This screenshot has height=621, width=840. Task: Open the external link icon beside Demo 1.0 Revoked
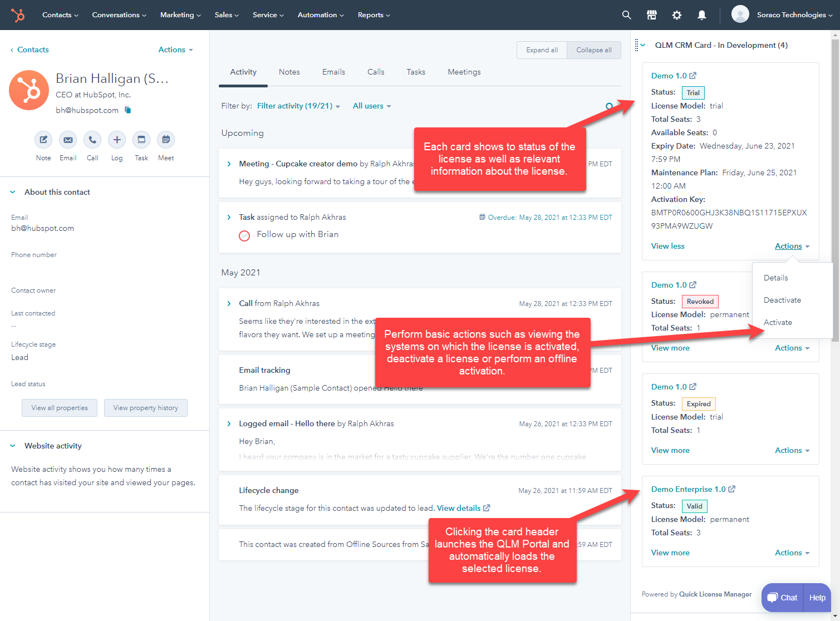(693, 285)
